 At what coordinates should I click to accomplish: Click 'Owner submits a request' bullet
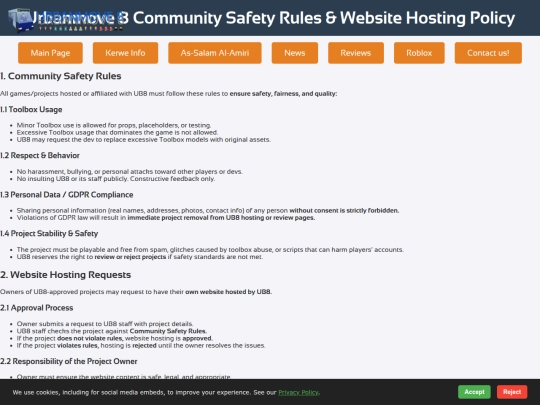tap(105, 324)
